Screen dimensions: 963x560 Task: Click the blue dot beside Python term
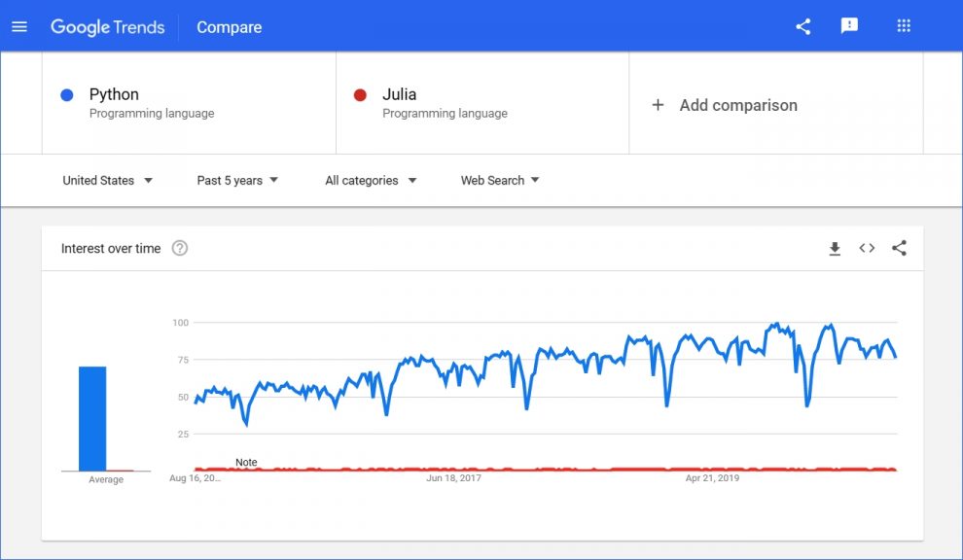pos(67,94)
